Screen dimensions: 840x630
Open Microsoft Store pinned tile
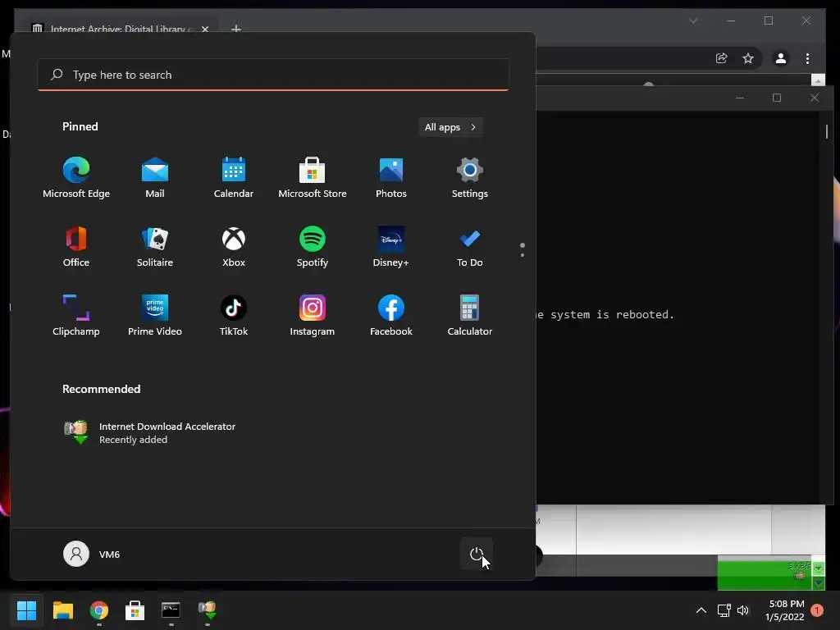point(313,178)
